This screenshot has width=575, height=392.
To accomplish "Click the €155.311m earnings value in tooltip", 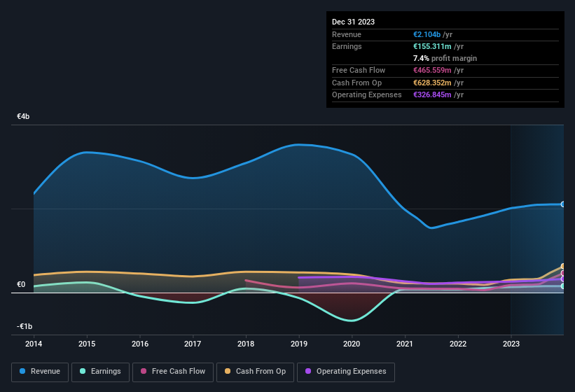I will [432, 46].
